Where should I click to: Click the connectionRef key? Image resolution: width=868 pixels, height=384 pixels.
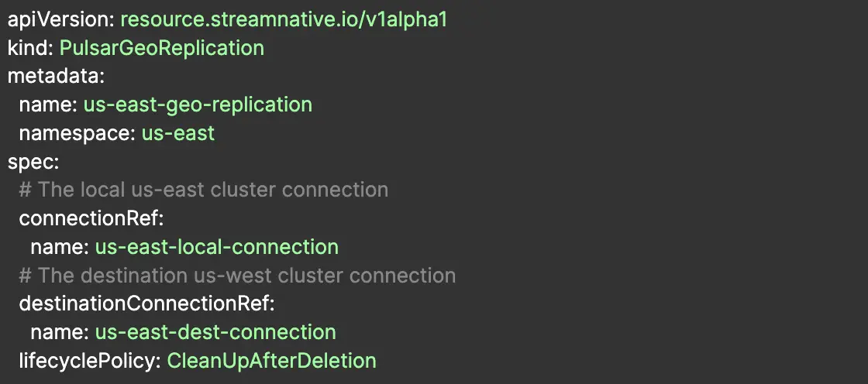point(91,218)
